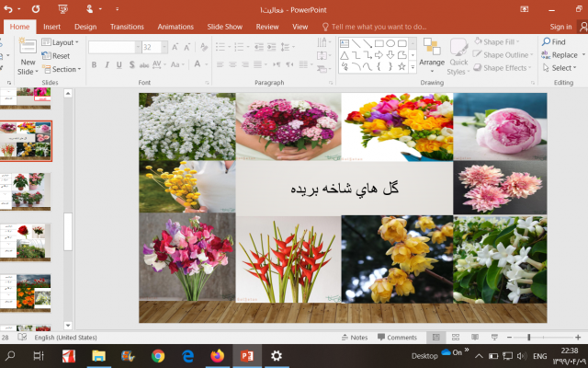The height and width of the screenshot is (368, 588).
Task: Click the Decrease List Level icon
Action: click(259, 47)
